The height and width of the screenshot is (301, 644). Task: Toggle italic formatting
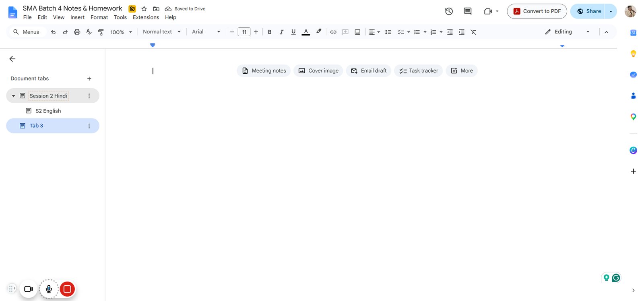pos(281,32)
